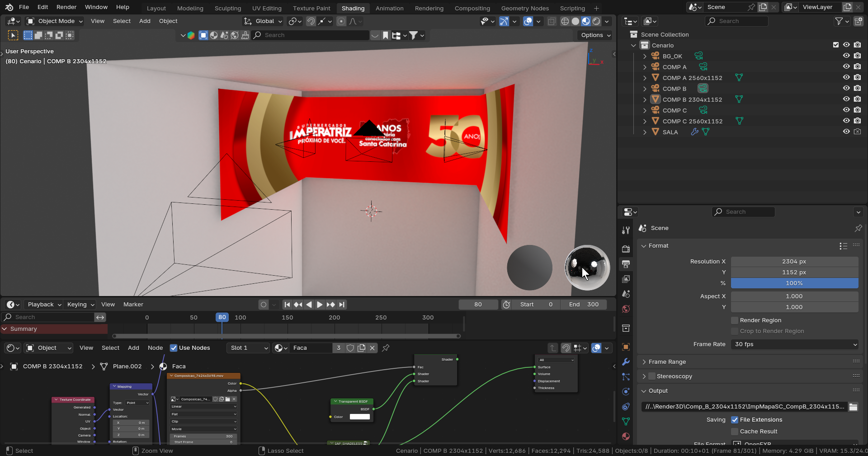Switch to the Layout workspace tab
Screen dimensions: 868x456
click(156, 9)
